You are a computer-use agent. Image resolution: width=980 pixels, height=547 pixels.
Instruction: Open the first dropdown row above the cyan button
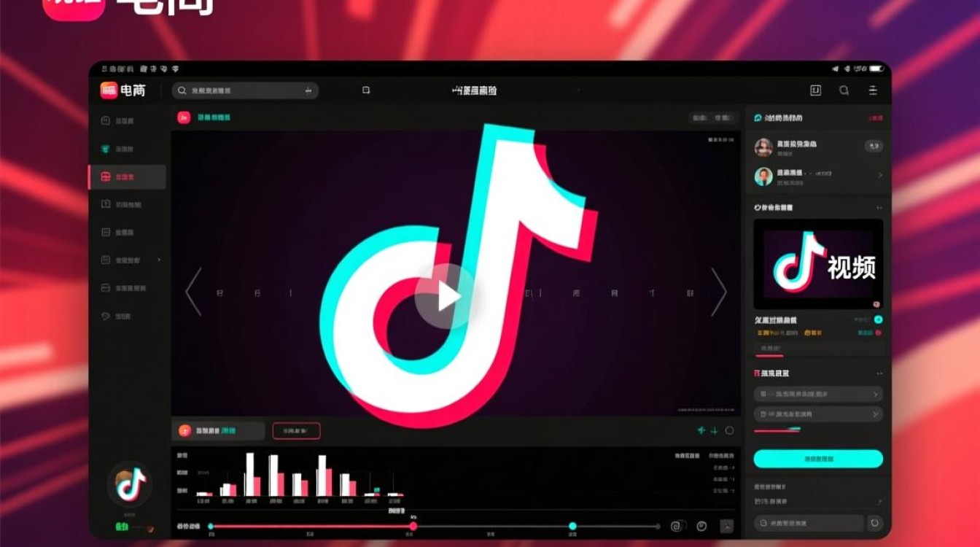pos(817,394)
